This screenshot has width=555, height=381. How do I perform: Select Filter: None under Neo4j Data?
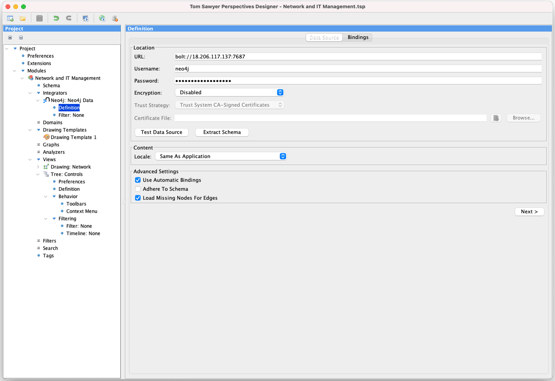coord(71,115)
